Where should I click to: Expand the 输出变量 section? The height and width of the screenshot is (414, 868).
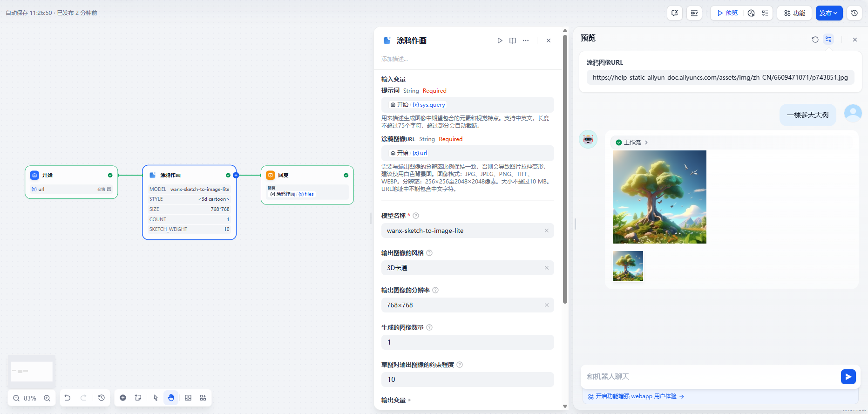(396, 400)
